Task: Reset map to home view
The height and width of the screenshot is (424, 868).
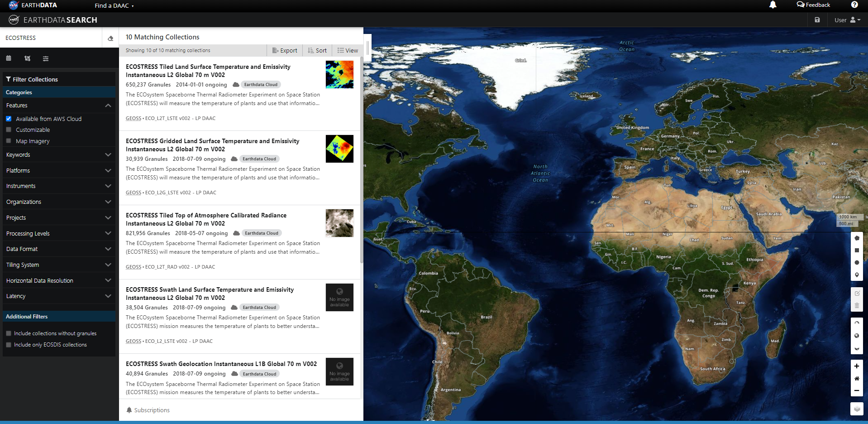Action: click(x=857, y=378)
